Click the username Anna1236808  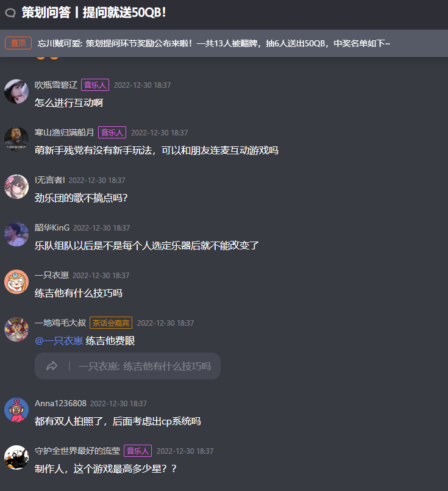click(x=60, y=403)
